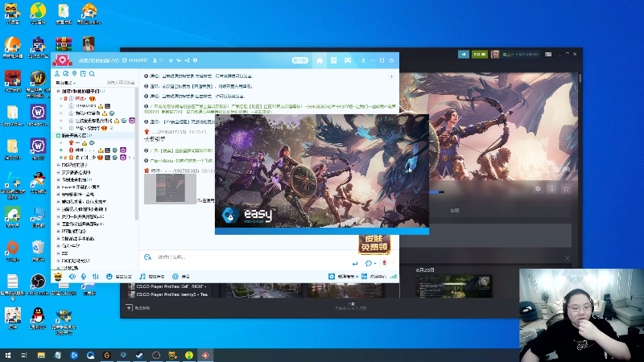
Task: Click the YY channel share icon
Action: click(187, 60)
